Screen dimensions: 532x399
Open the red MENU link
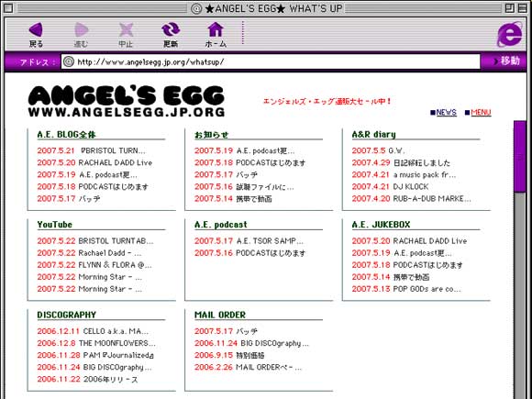(481, 112)
